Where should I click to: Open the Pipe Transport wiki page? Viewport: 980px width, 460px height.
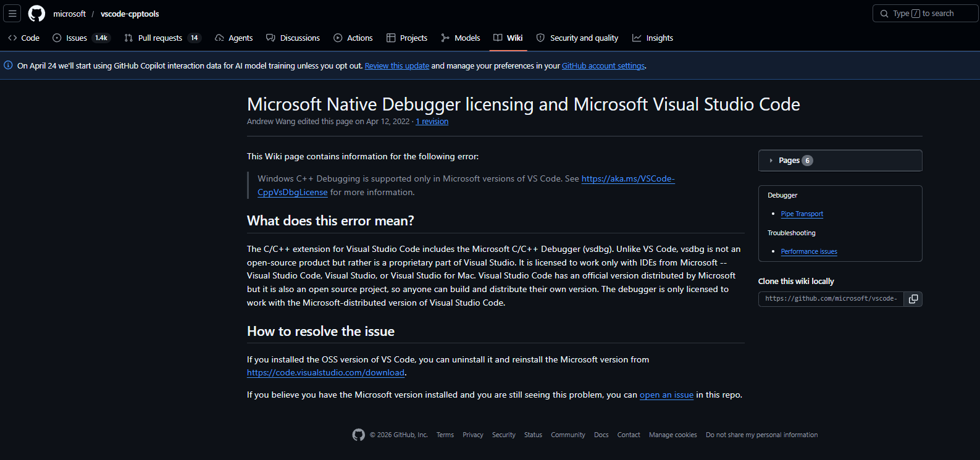(x=802, y=214)
